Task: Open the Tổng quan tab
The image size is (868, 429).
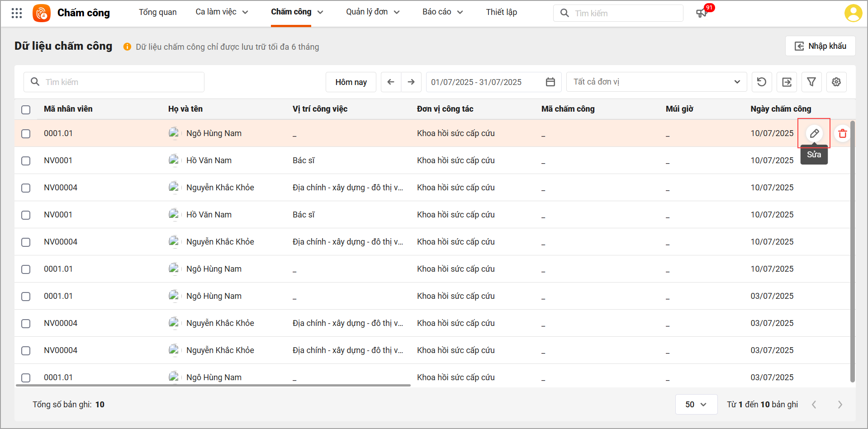Action: point(157,12)
